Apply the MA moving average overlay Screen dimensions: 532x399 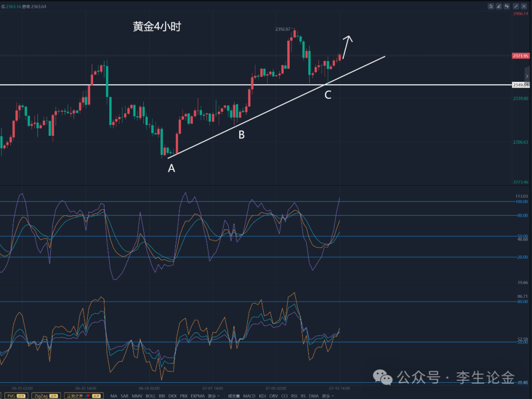(114, 396)
